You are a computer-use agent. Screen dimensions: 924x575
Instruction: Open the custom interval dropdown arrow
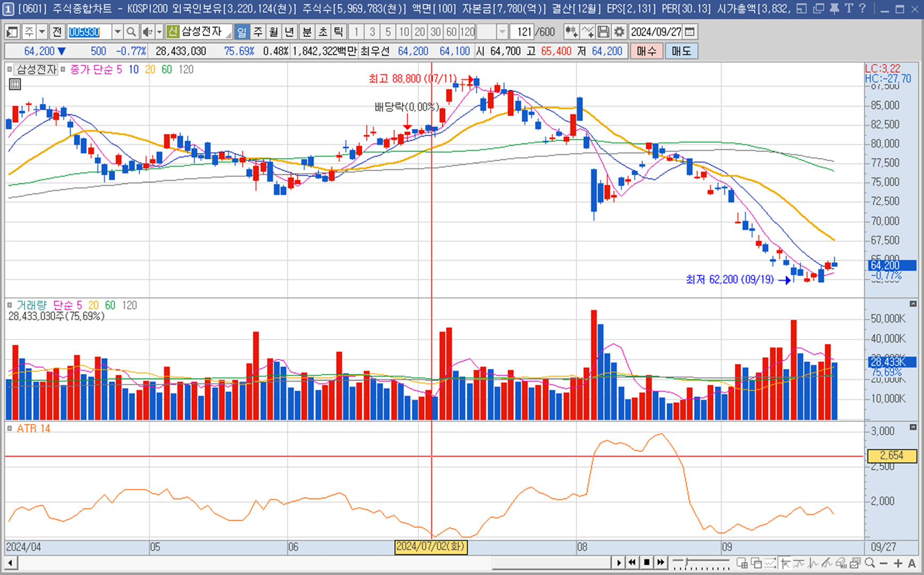(502, 32)
